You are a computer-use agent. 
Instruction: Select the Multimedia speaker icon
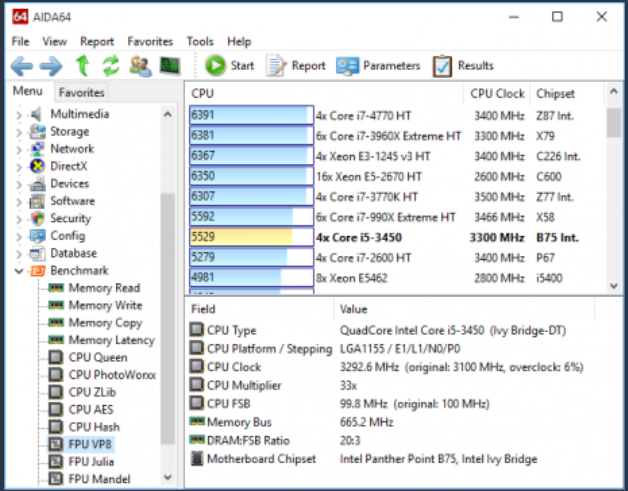click(x=37, y=114)
